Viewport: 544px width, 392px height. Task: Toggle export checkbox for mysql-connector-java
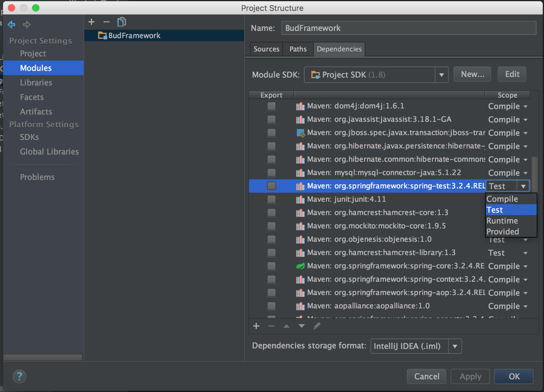pyautogui.click(x=271, y=173)
